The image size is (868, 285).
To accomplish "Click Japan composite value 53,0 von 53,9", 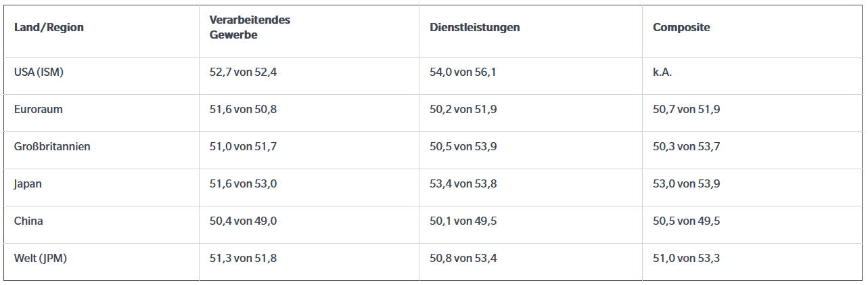I will (x=686, y=183).
